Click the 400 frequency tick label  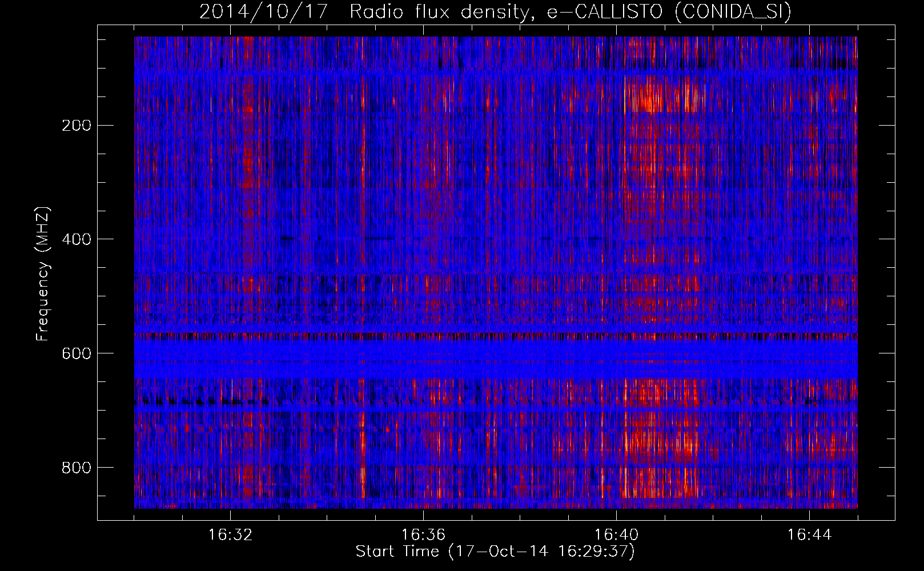[76, 239]
